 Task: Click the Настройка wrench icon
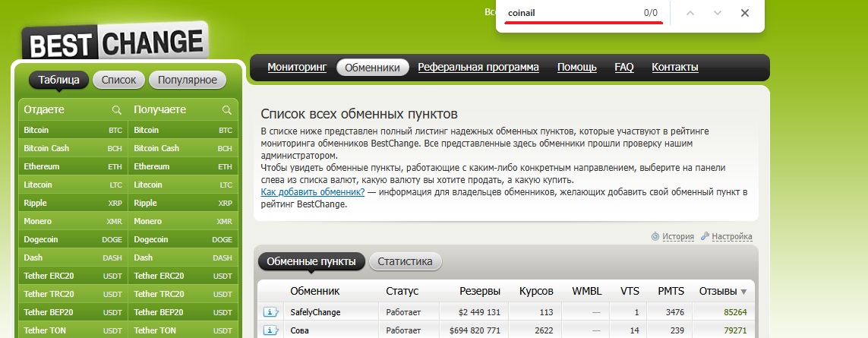click(x=705, y=236)
